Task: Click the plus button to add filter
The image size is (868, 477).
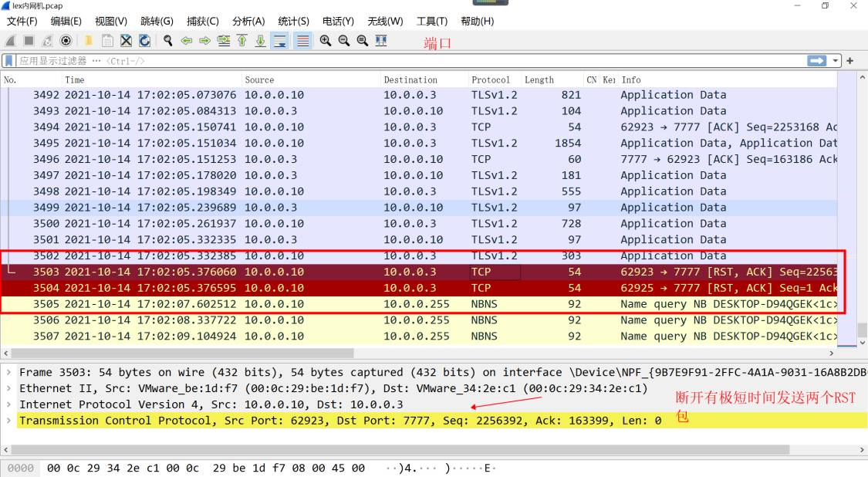Action: (850, 60)
